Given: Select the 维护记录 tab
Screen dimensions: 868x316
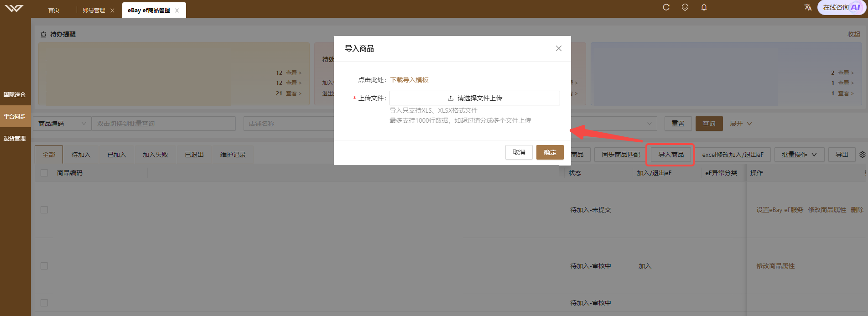Looking at the screenshot, I should (233, 154).
